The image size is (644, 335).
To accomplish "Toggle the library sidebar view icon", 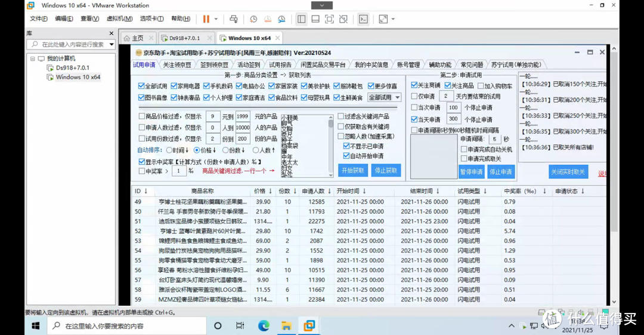I will (x=302, y=19).
